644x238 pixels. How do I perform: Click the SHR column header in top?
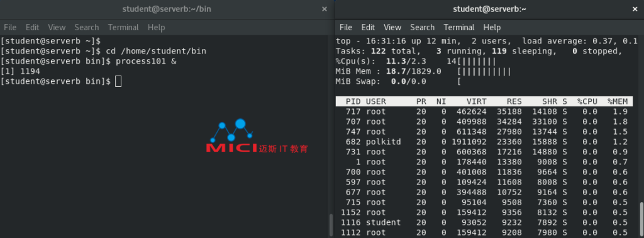[x=550, y=101]
